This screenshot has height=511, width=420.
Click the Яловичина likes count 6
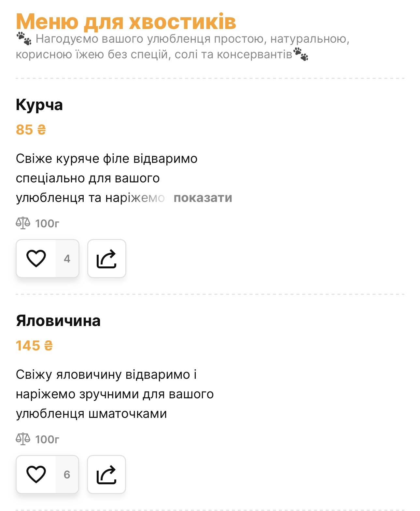click(x=67, y=474)
